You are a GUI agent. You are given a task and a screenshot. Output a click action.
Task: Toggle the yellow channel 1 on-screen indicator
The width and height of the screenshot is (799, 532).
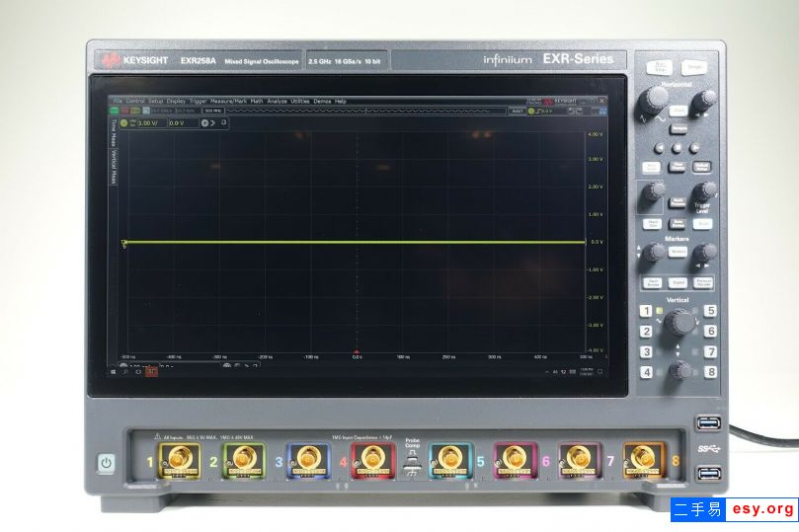tap(123, 122)
